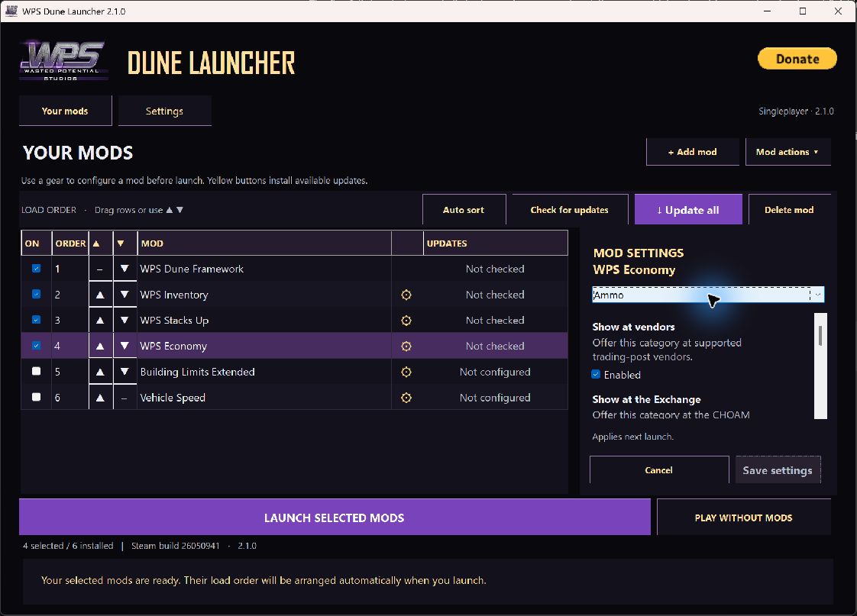The image size is (857, 616).
Task: Enable the Building Limits Extended mod
Action: (x=36, y=371)
